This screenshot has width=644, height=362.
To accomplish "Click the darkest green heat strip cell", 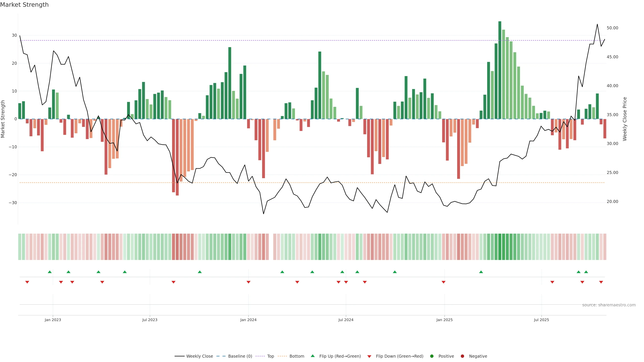I will (x=500, y=247).
